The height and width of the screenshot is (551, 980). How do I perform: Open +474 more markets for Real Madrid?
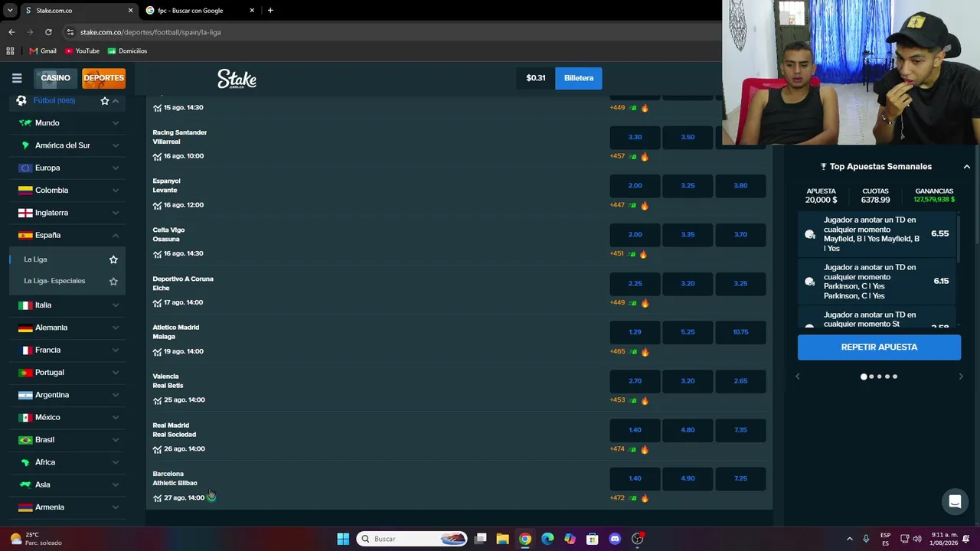click(617, 449)
